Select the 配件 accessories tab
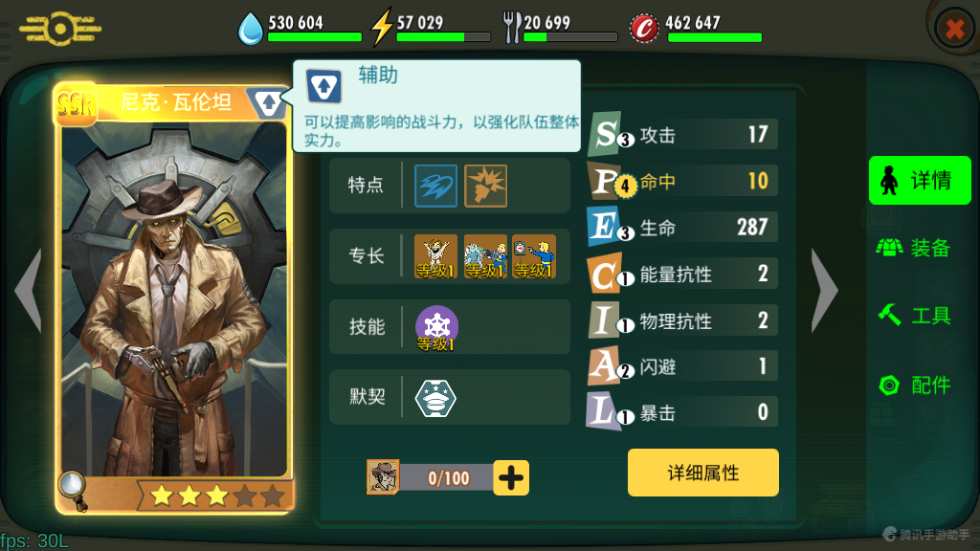This screenshot has height=551, width=980. tap(915, 385)
